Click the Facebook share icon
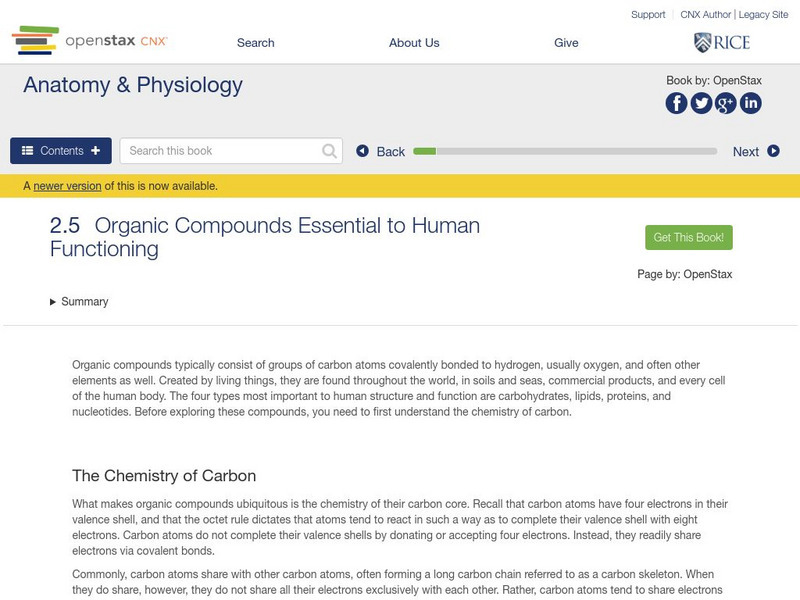 tap(677, 103)
